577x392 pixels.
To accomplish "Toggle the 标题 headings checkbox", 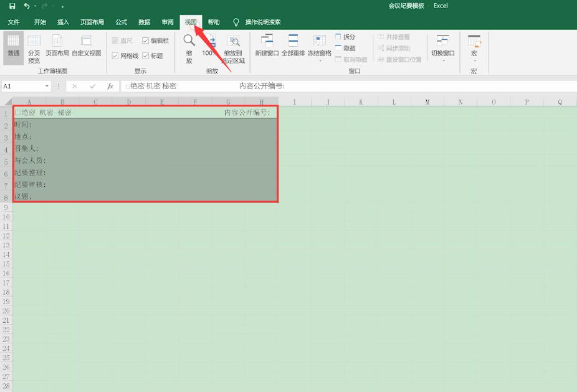I will click(x=145, y=56).
